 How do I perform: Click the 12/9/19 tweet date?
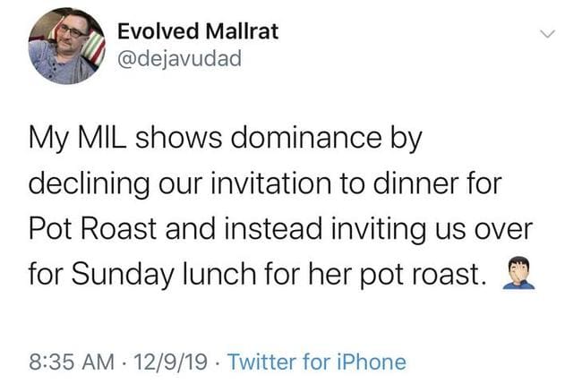click(171, 362)
